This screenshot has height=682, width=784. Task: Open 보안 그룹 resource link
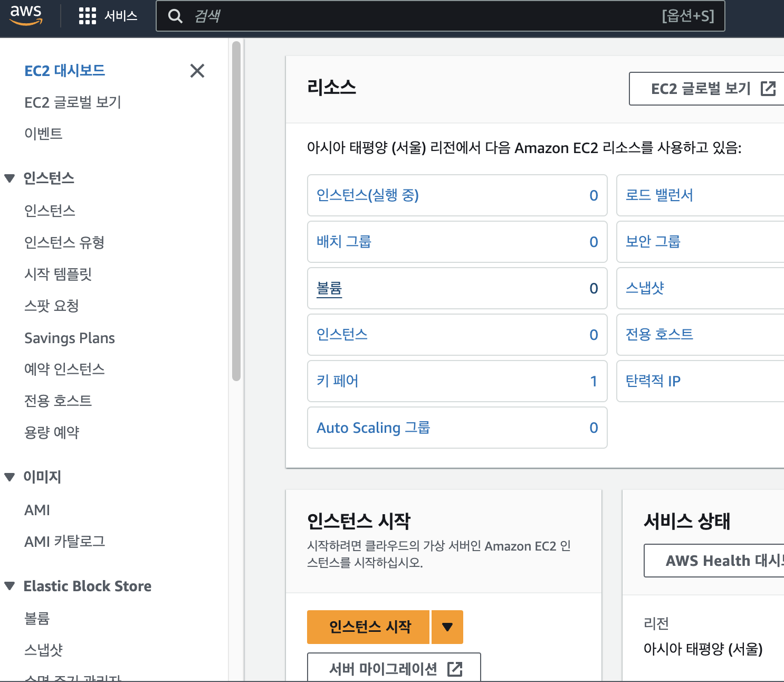(x=653, y=242)
